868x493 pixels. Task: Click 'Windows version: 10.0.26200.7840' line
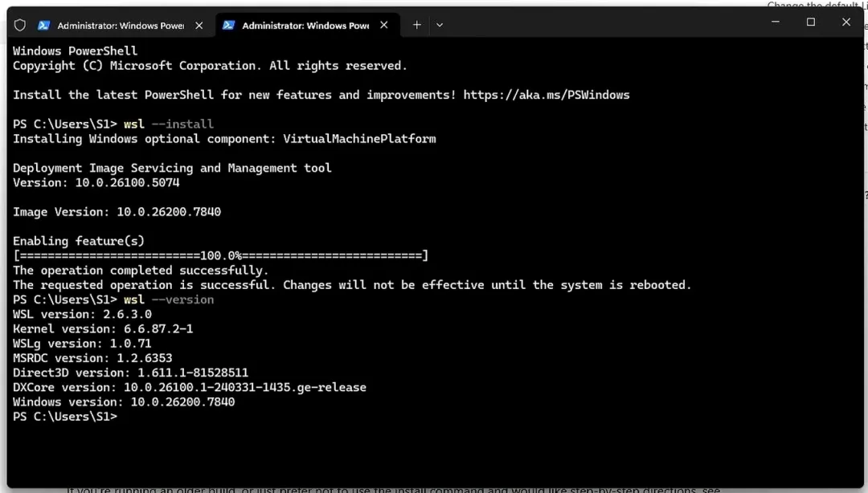(124, 401)
